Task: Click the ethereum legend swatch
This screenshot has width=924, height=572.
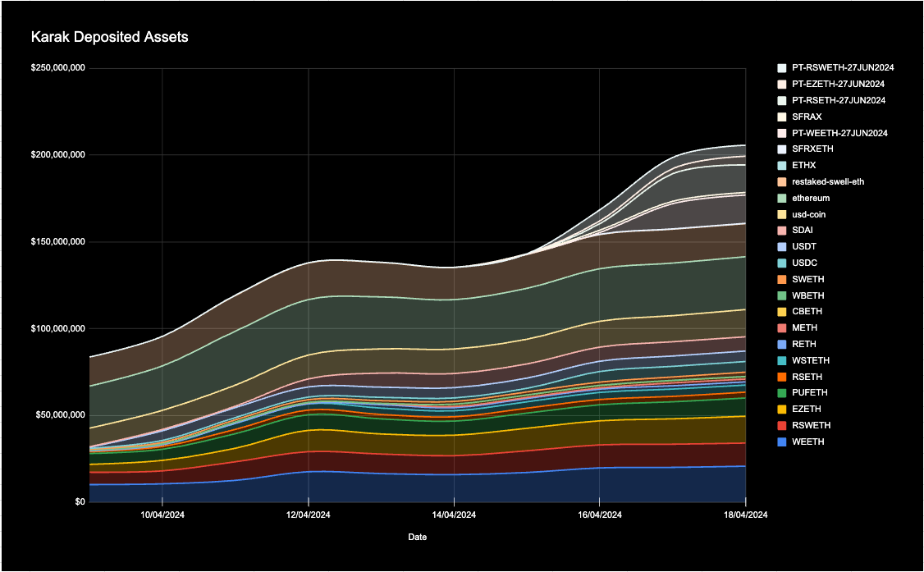Action: [x=782, y=198]
